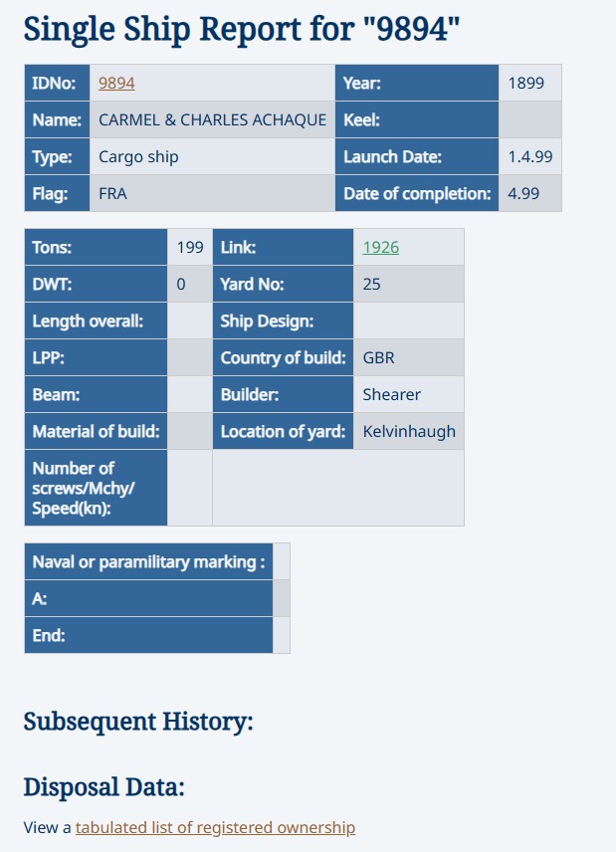The width and height of the screenshot is (616, 852).
Task: Select the ship name CARMEL & CHARLES ACHAQUE
Action: (x=212, y=119)
